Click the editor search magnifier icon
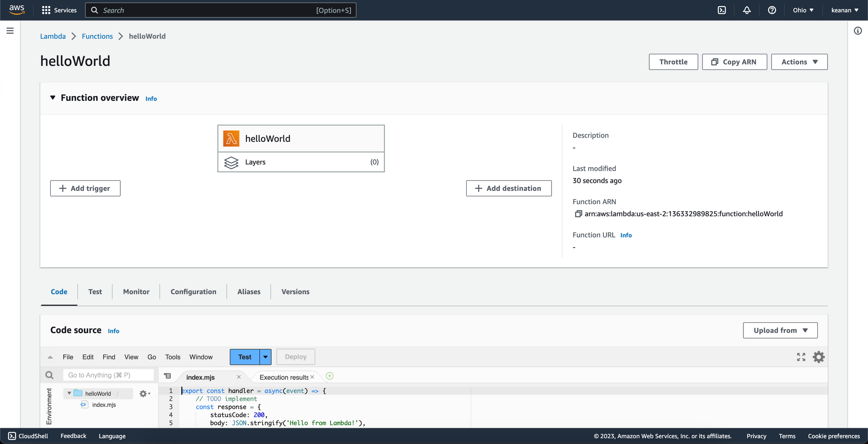The height and width of the screenshot is (444, 868). [x=49, y=375]
